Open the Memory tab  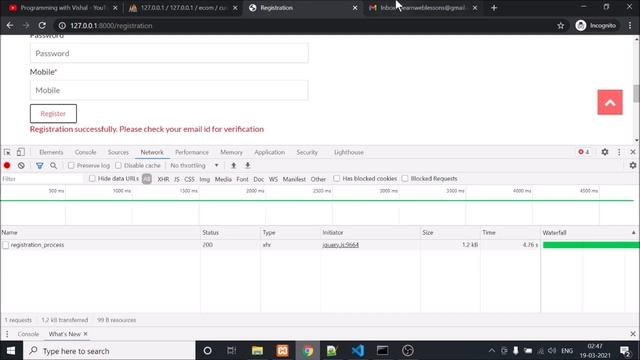(231, 152)
